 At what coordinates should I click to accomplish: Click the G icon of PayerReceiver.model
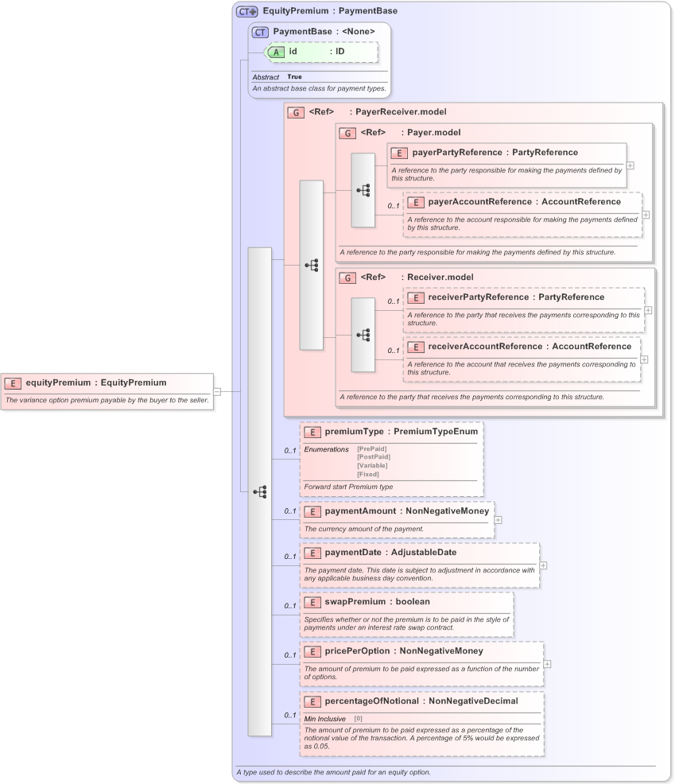[x=296, y=112]
